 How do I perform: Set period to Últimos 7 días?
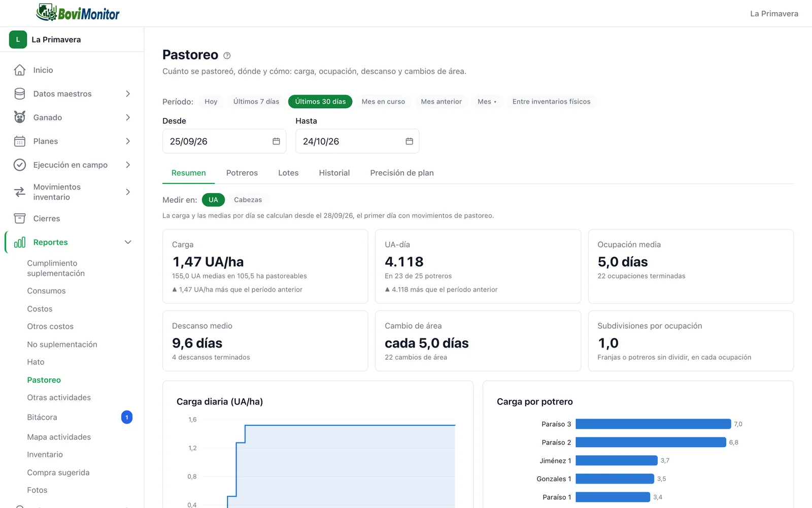tap(256, 102)
